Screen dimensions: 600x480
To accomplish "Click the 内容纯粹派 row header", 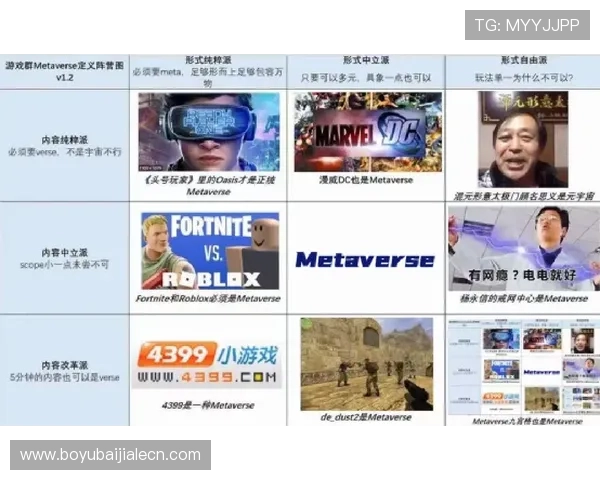I will coord(65,140).
